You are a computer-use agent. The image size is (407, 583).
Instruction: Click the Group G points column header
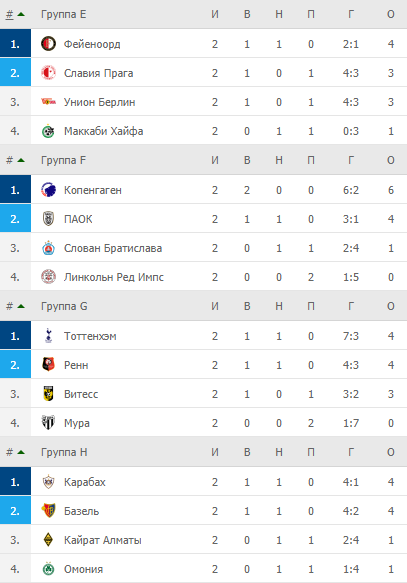(391, 306)
